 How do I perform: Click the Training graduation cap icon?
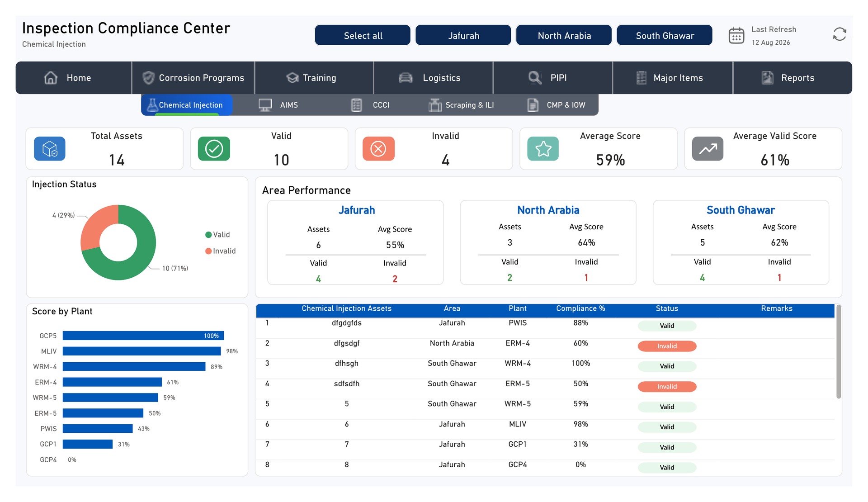(292, 78)
